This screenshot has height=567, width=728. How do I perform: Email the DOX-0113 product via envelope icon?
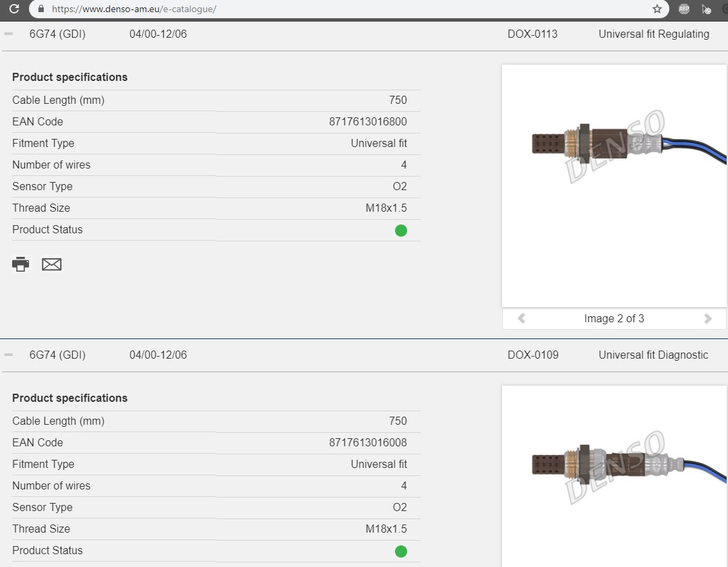pyautogui.click(x=52, y=264)
